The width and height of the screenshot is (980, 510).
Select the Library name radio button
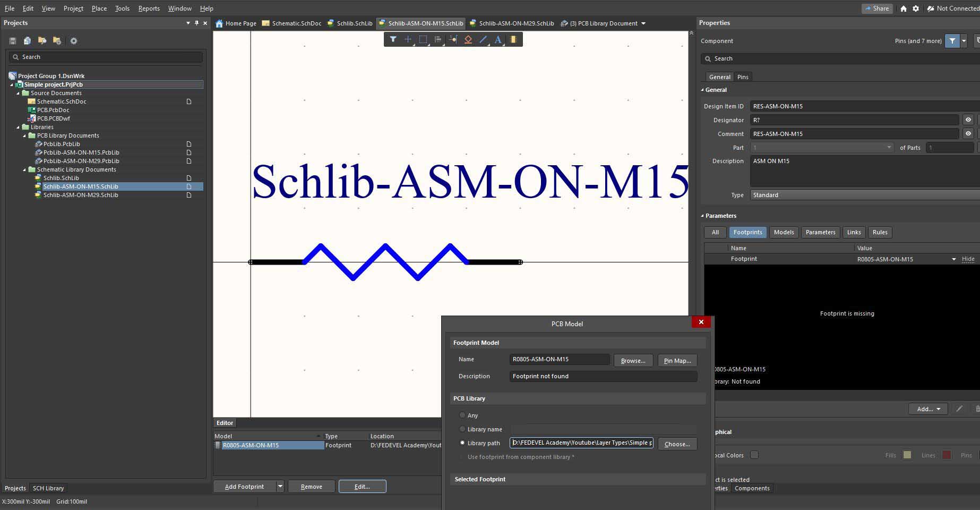click(x=462, y=429)
